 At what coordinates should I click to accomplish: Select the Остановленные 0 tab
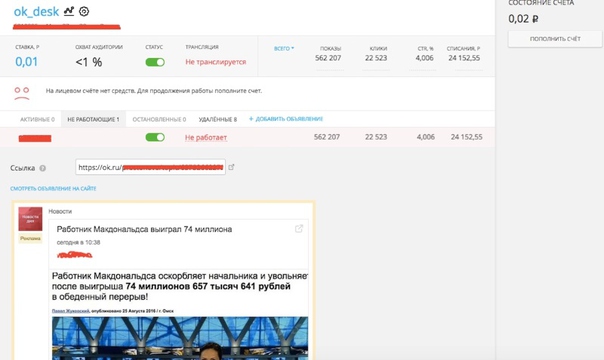[159, 119]
